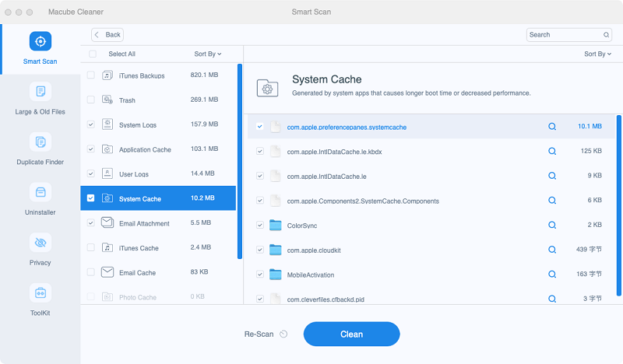The image size is (623, 364).
Task: Click the User Logs category icon
Action: tap(107, 173)
